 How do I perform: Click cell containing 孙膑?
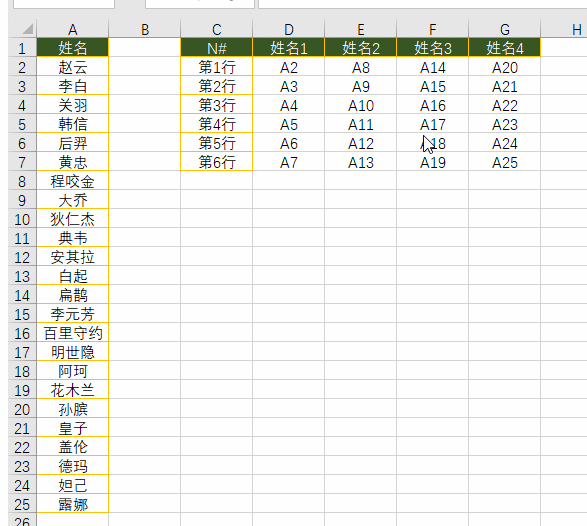click(x=73, y=409)
